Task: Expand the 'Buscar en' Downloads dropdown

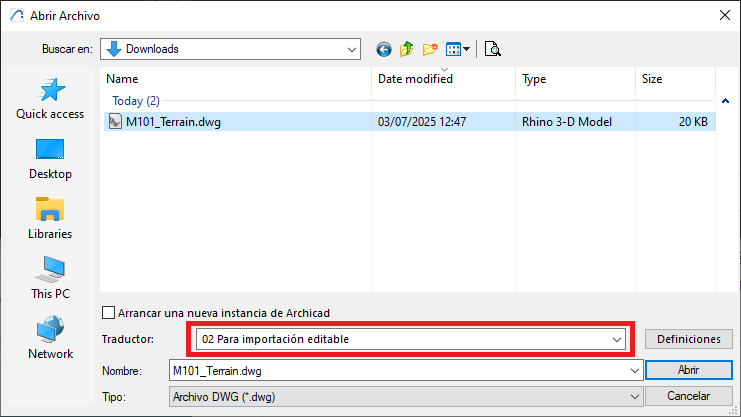Action: tap(352, 48)
